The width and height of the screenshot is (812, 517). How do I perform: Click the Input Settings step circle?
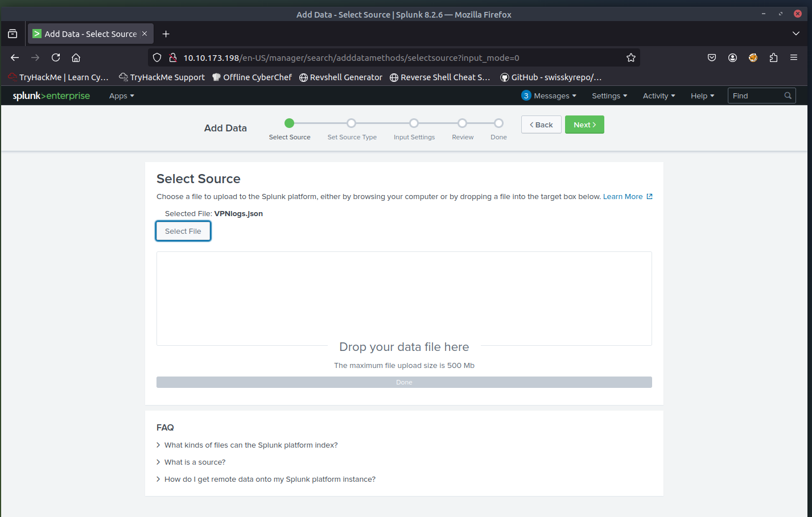tap(414, 123)
